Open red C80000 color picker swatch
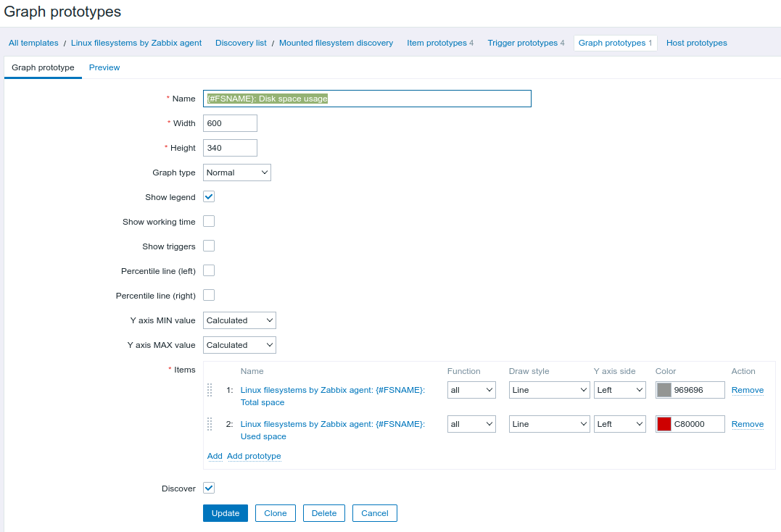This screenshot has width=781, height=532. coord(664,424)
